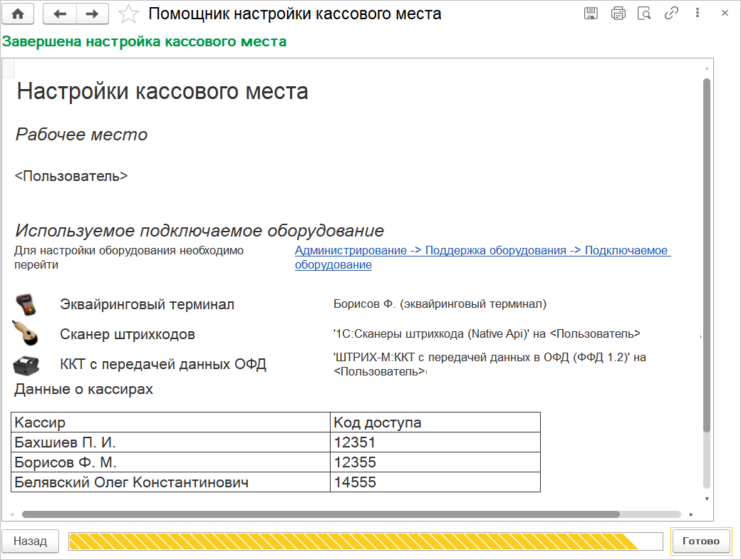The width and height of the screenshot is (741, 560).
Task: Open the Подключаемое оборудование administration link
Action: coord(482,257)
